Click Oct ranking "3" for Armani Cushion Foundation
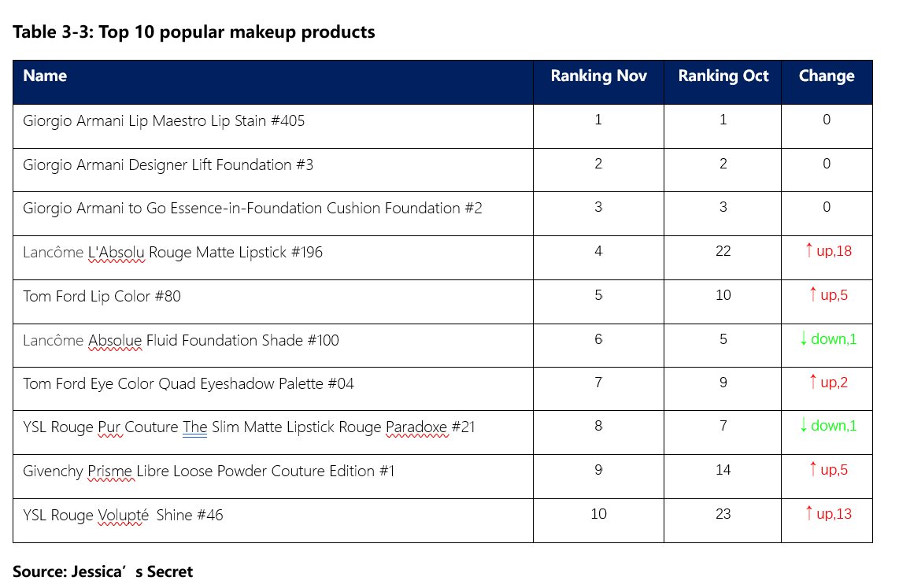Screen dimensions: 899x588 click(x=723, y=208)
